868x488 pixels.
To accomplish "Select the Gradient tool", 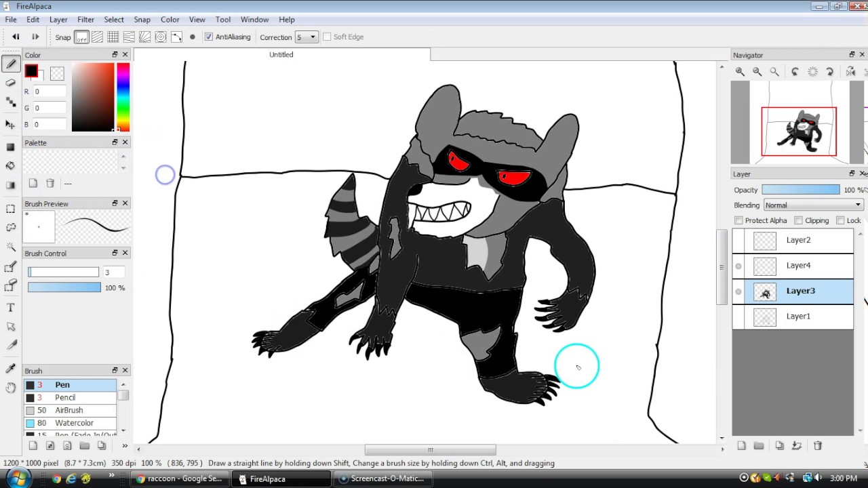I will pyautogui.click(x=10, y=184).
